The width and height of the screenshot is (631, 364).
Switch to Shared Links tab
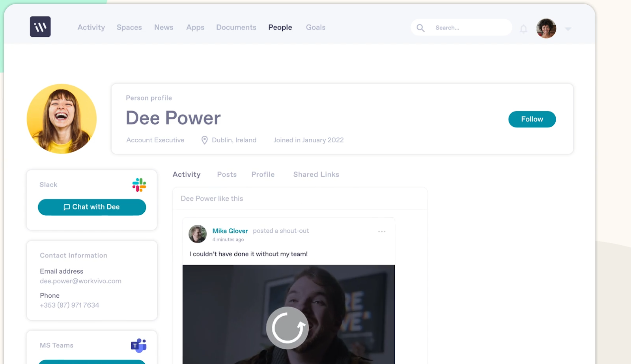point(316,174)
